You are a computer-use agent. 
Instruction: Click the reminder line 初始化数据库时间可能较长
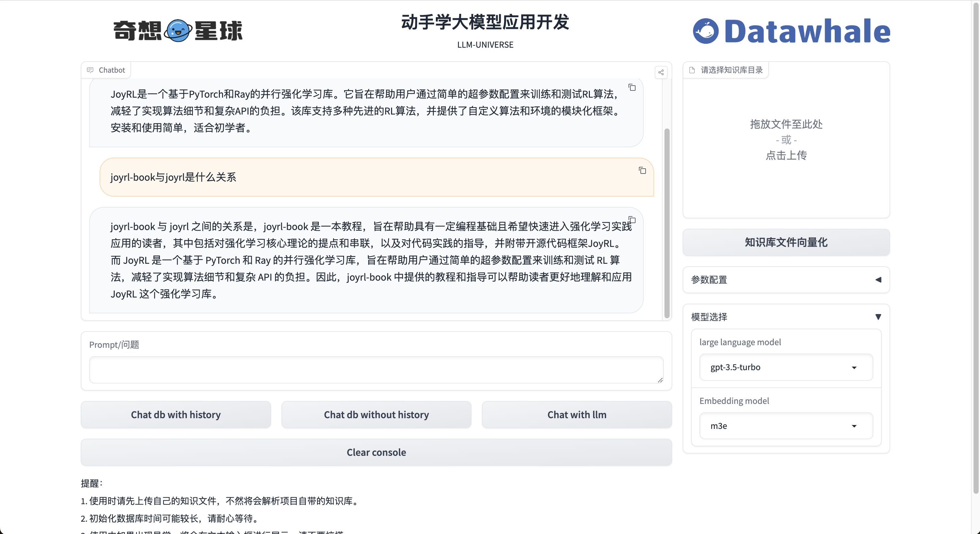click(170, 518)
